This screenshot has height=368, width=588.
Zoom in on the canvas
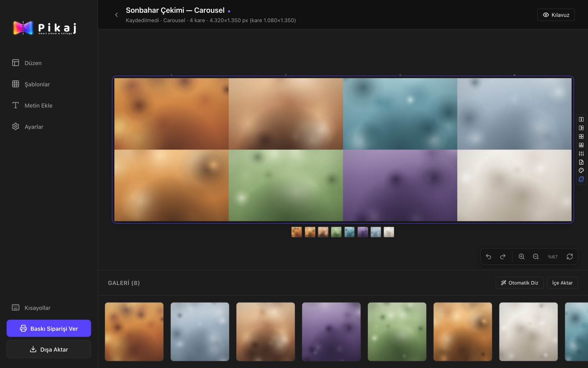tap(521, 256)
